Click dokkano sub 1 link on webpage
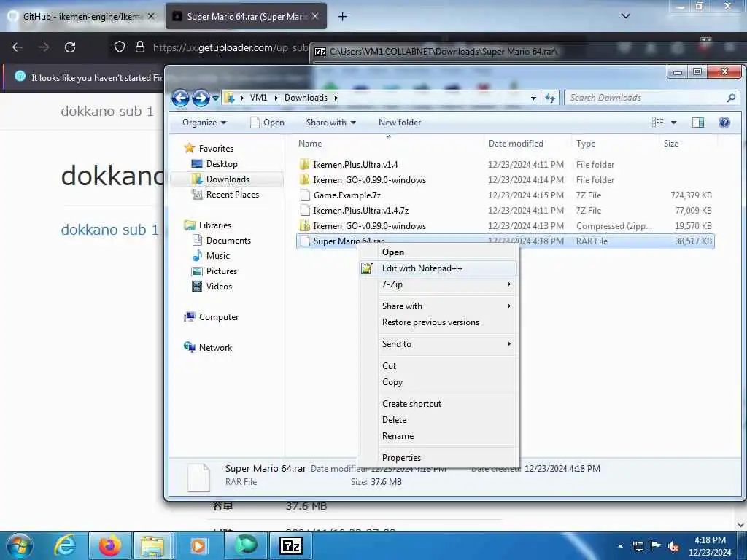This screenshot has width=747, height=560. coord(109,230)
